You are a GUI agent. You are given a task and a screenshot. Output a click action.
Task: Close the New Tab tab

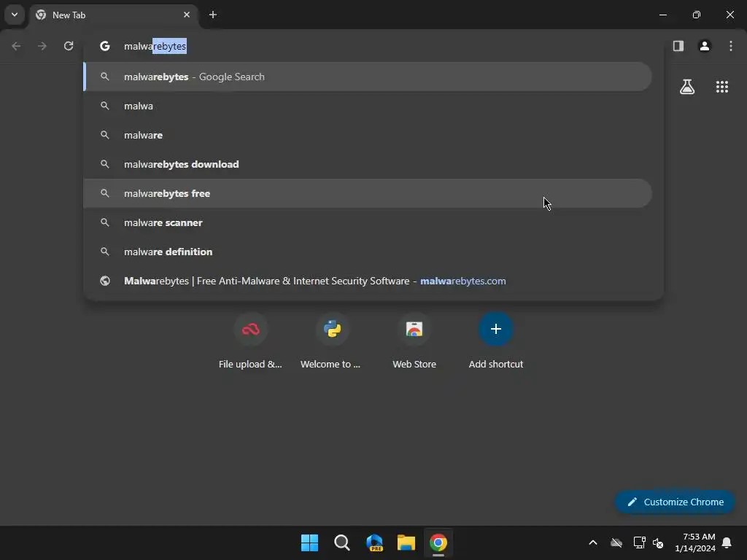187,15
